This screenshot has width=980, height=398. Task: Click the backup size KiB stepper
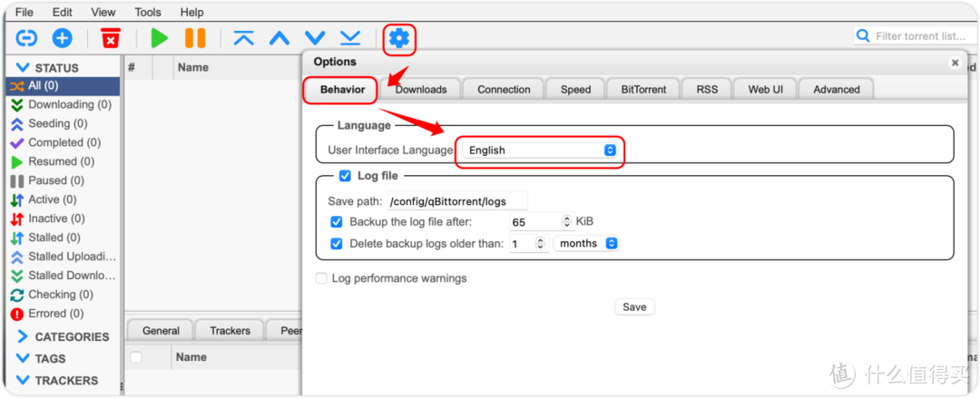(567, 222)
